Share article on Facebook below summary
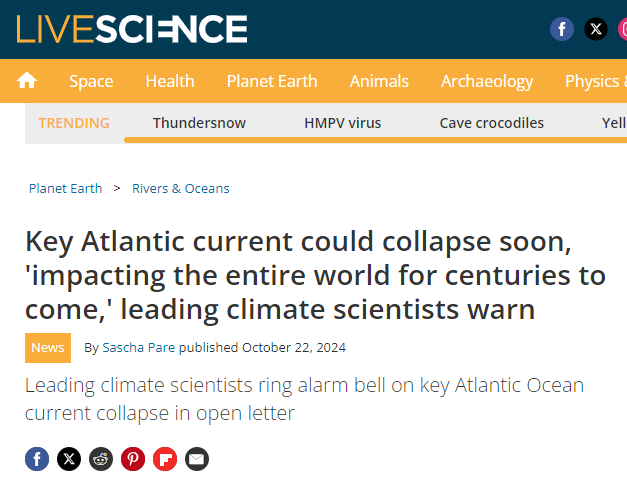Screen dimensions: 627x485 (x=37, y=459)
